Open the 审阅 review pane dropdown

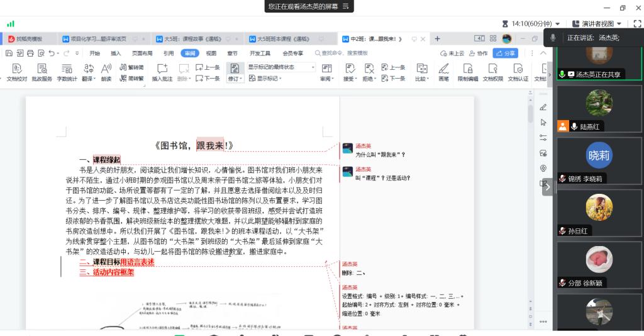point(327,72)
